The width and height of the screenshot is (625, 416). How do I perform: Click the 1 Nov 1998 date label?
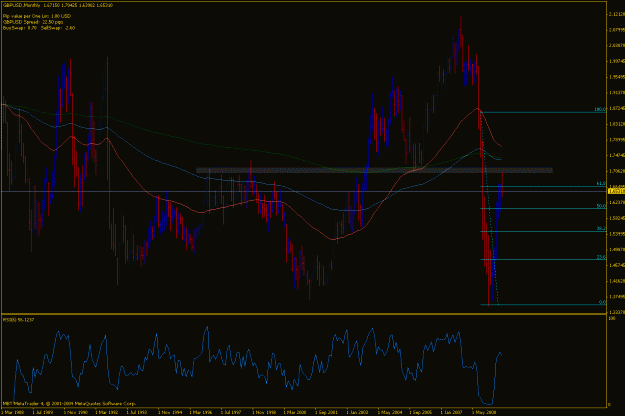(x=263, y=412)
